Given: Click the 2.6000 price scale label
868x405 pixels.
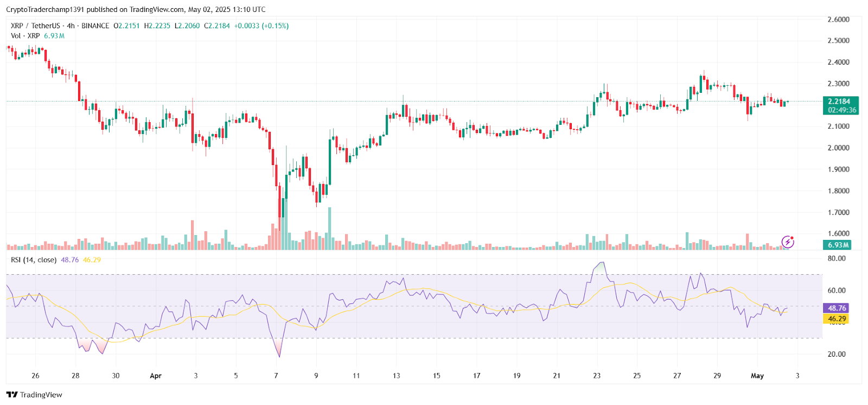Looking at the screenshot, I should click(838, 20).
